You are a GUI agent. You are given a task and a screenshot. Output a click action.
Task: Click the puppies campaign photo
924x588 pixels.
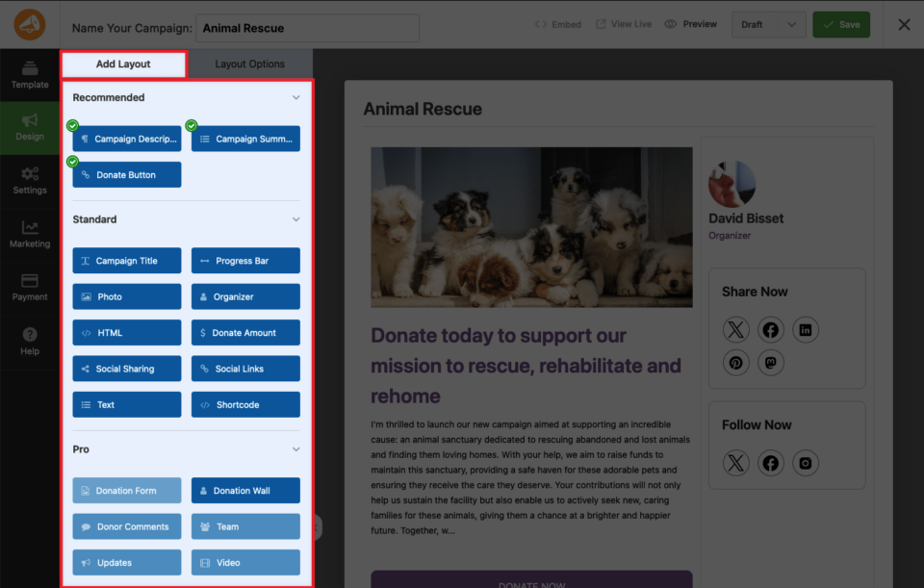pos(531,227)
